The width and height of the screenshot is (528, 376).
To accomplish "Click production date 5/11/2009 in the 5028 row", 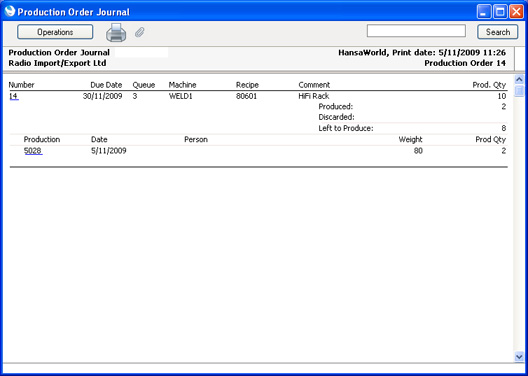I will pyautogui.click(x=109, y=151).
